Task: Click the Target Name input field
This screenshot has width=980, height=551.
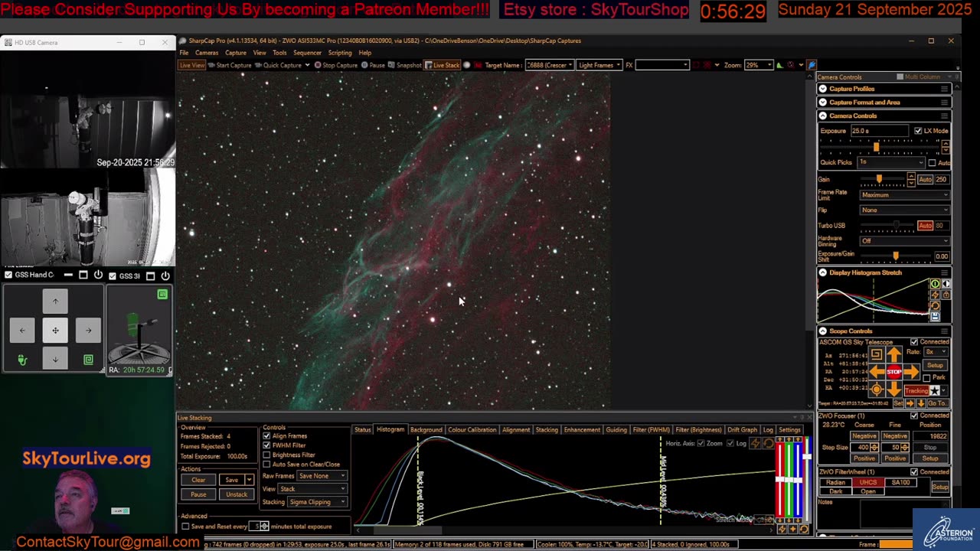Action: coord(549,65)
